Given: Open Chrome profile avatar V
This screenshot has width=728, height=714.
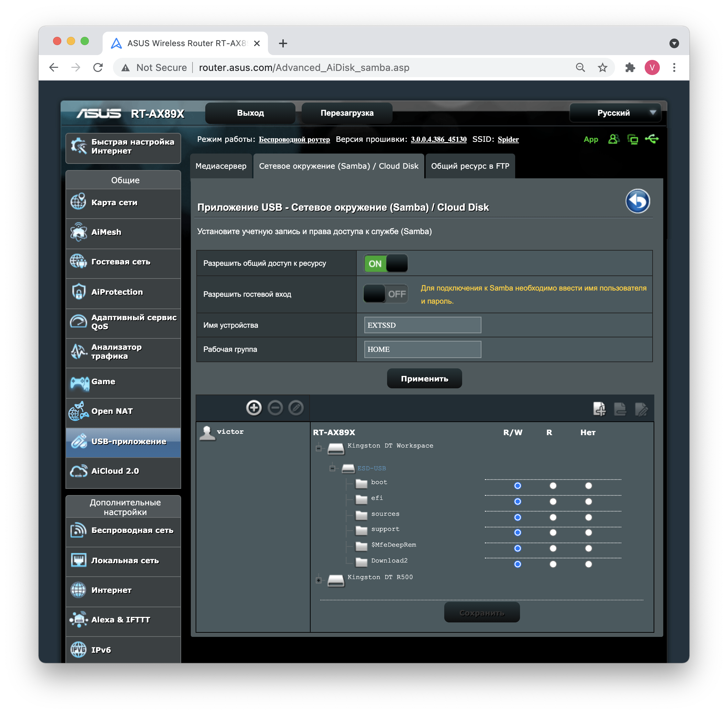Looking at the screenshot, I should (652, 67).
